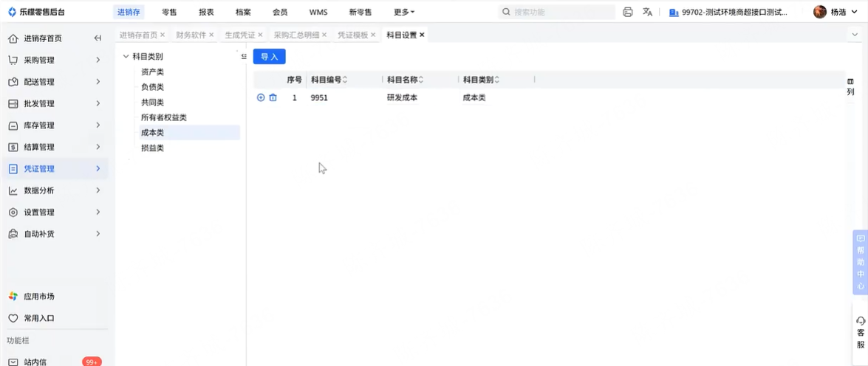This screenshot has width=868, height=366.
Task: Open the tab list dropdown arrow
Action: [854, 35]
